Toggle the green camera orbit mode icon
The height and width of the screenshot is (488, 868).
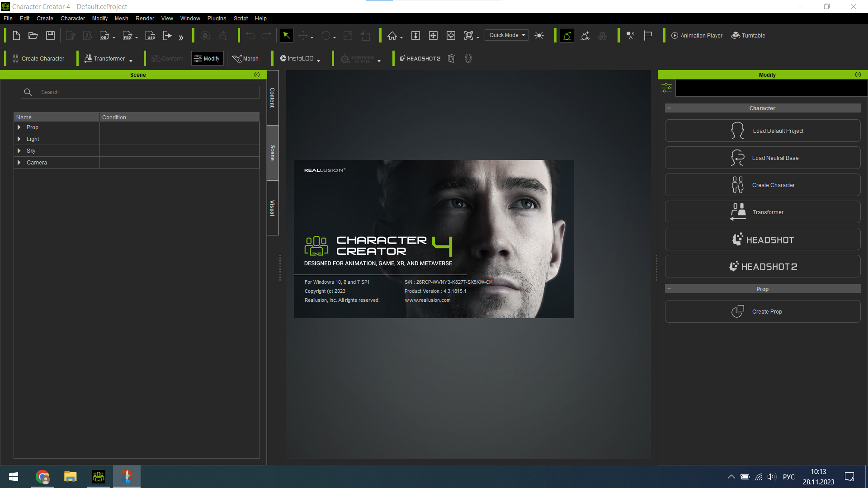(x=567, y=36)
